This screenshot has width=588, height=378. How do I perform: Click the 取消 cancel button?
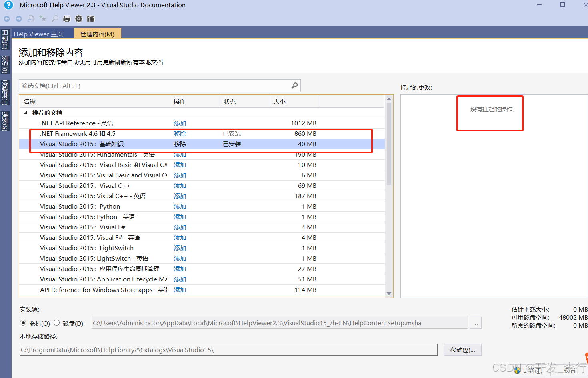point(569,370)
